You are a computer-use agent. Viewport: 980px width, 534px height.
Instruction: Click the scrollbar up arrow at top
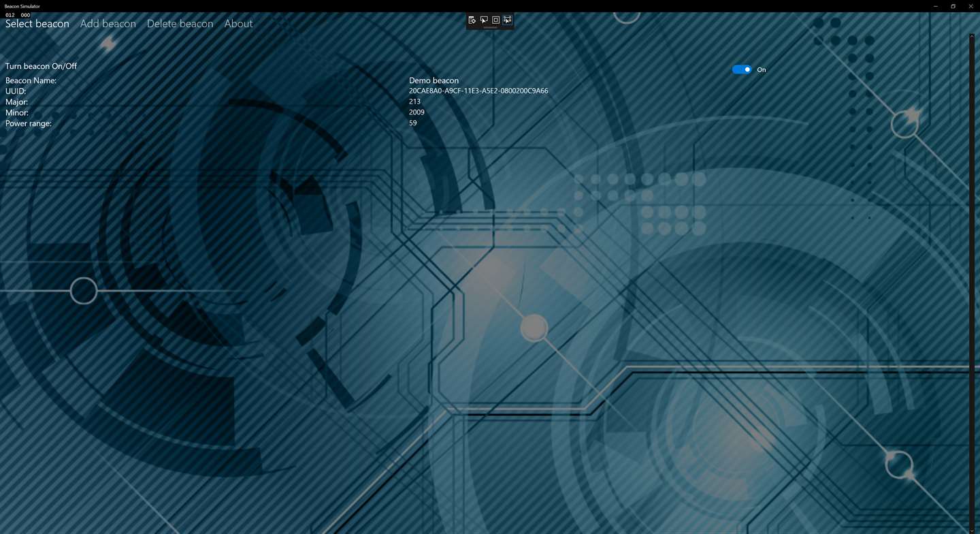972,36
